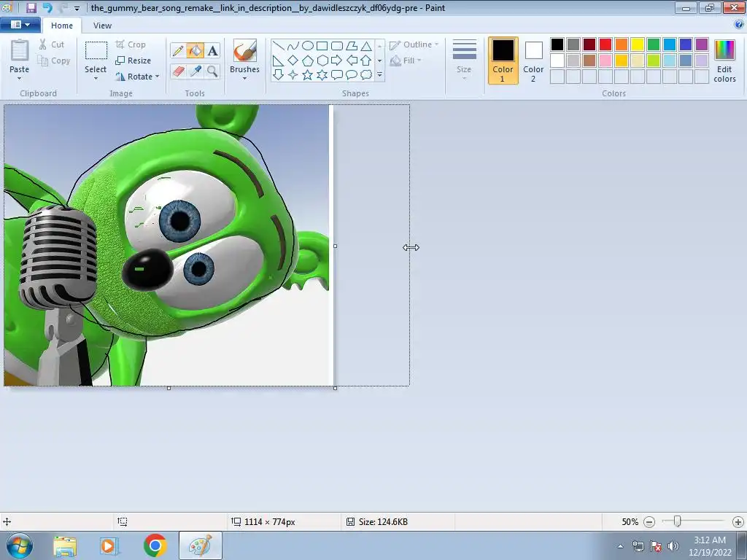Choose the Rectangle shape
This screenshot has height=560, width=747.
coord(322,46)
